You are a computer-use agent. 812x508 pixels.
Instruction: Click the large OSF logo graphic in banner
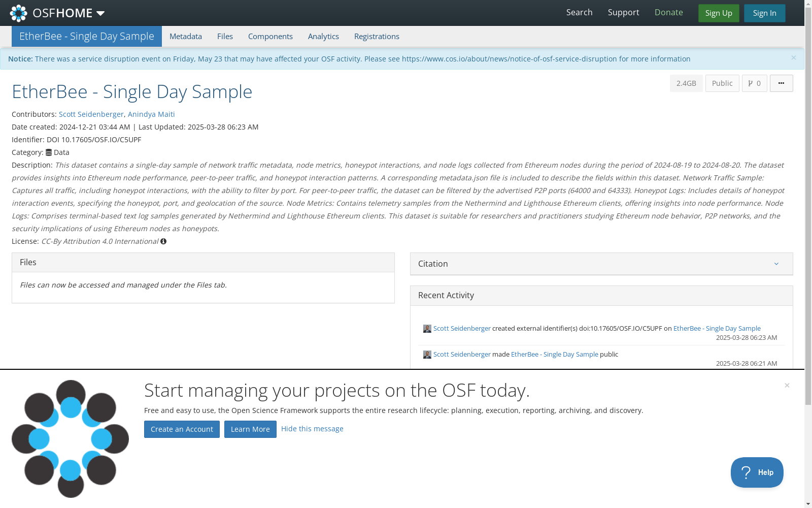coord(71,439)
